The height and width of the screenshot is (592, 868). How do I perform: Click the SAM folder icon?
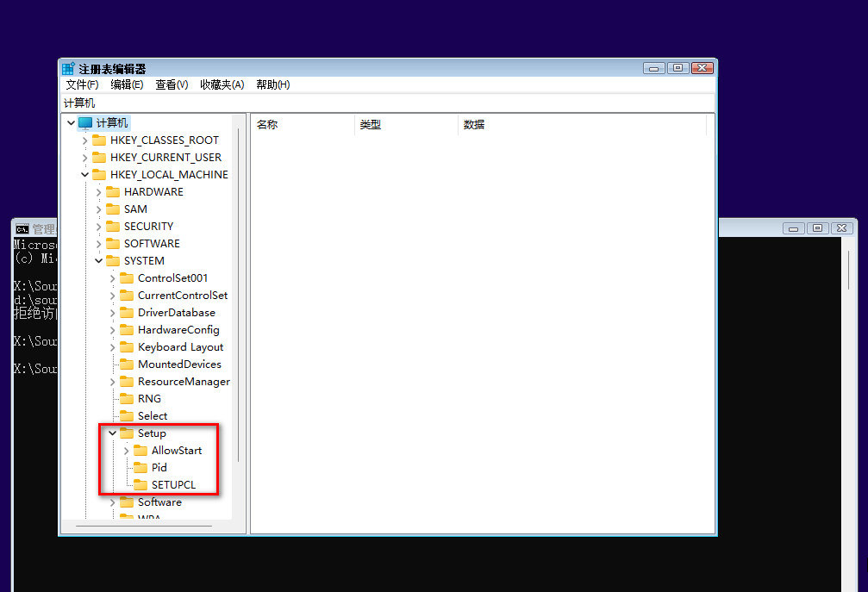click(113, 209)
